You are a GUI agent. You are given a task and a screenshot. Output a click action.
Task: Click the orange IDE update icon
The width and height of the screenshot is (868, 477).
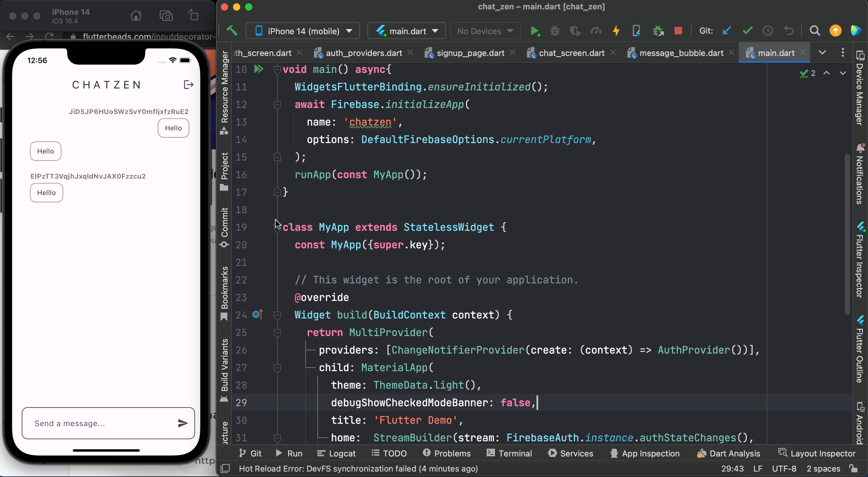pyautogui.click(x=835, y=31)
